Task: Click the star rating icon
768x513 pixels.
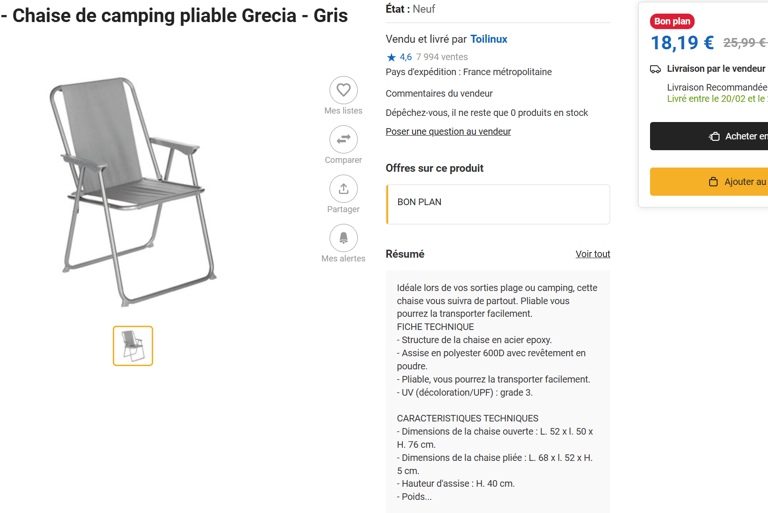Action: [x=392, y=58]
